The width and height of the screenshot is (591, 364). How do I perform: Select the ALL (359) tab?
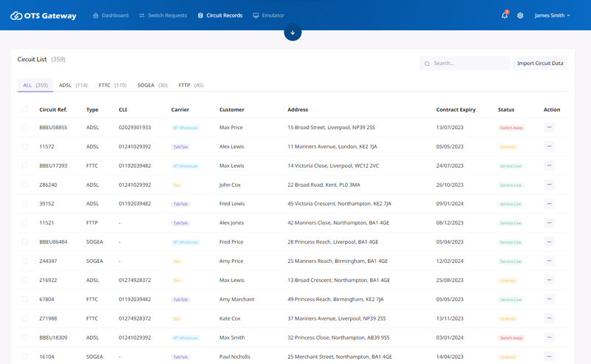35,85
